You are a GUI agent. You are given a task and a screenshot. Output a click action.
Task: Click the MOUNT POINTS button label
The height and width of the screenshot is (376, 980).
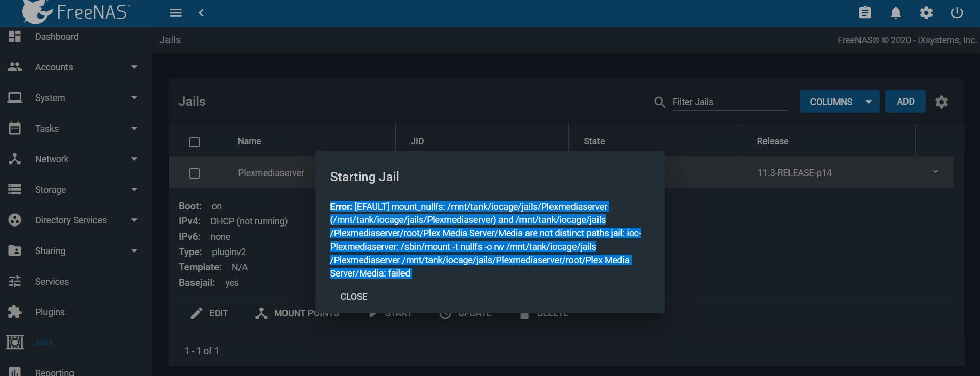point(306,313)
